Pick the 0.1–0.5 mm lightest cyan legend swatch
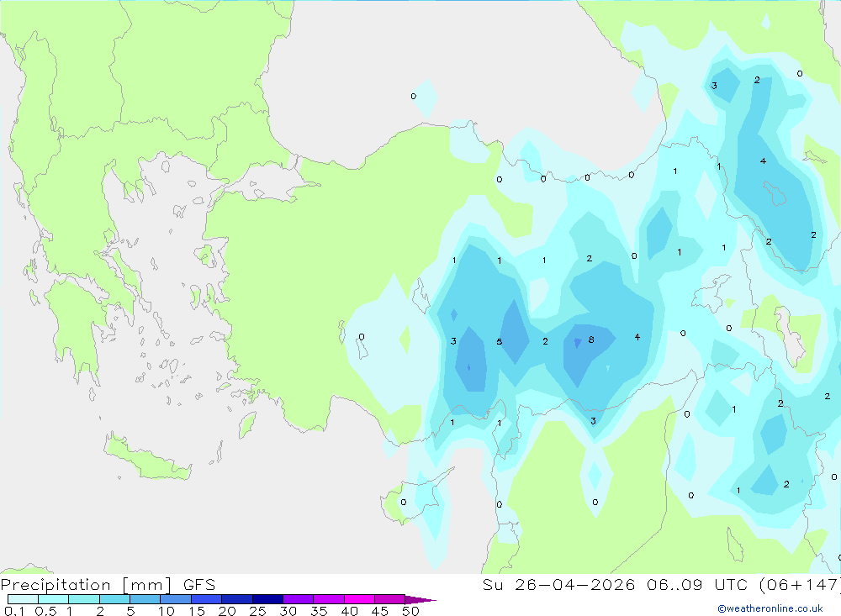Viewport: 841px width, 616px height. [23, 599]
